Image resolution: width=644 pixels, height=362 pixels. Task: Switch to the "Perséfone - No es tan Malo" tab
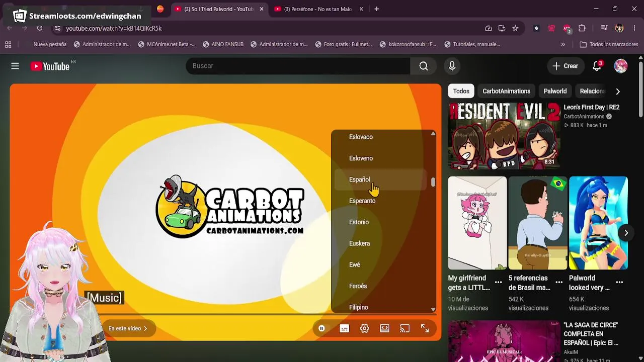pyautogui.click(x=319, y=9)
